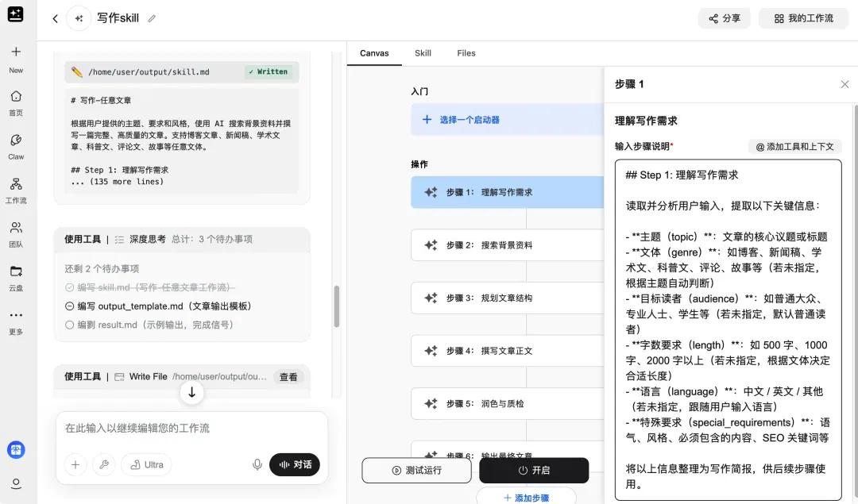Select 步骤 3: 规划文章结构 node
Viewport: 858px width, 504px height.
click(507, 298)
